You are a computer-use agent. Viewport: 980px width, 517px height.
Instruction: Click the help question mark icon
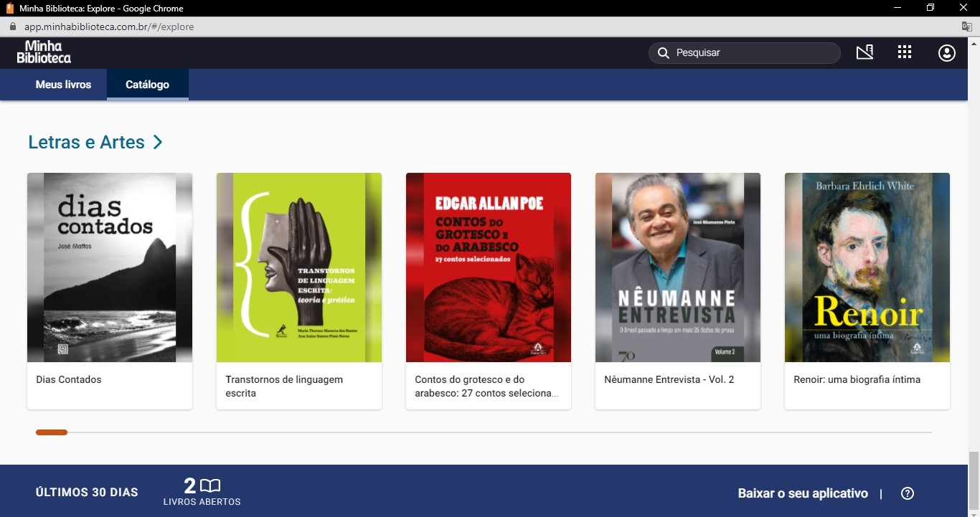point(907,493)
